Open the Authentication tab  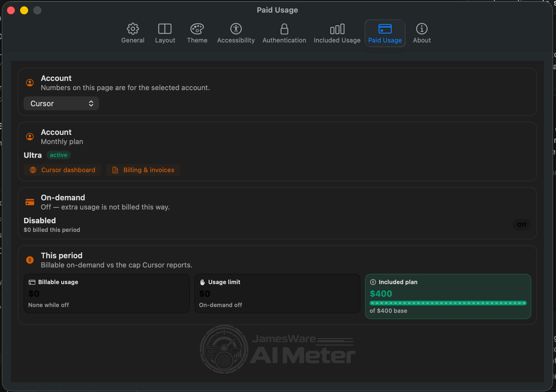(284, 33)
